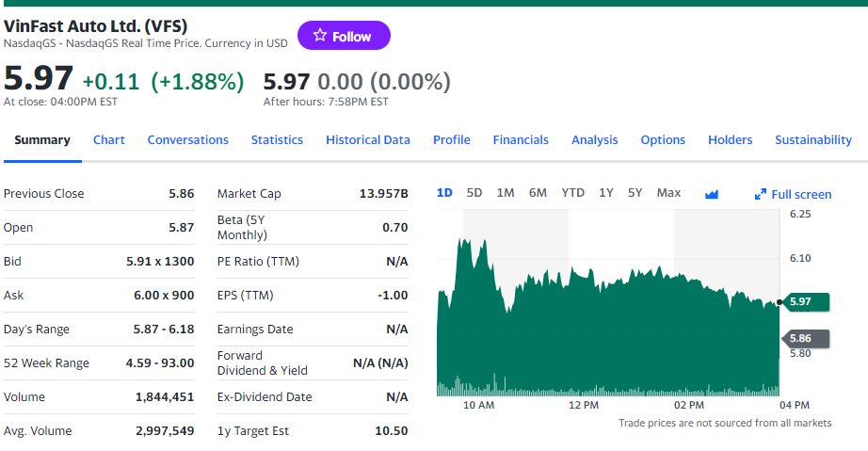
Task: Select the 5Y chart range
Action: coord(635,193)
